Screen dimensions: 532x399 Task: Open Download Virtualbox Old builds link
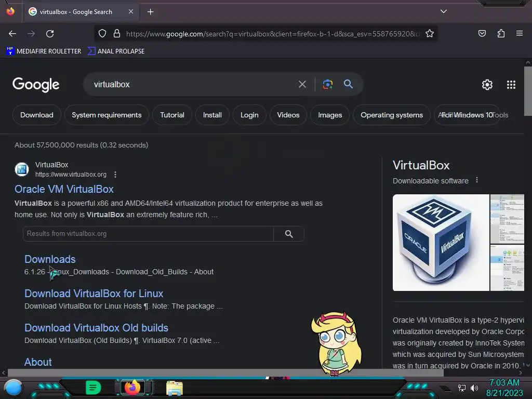[x=96, y=328]
